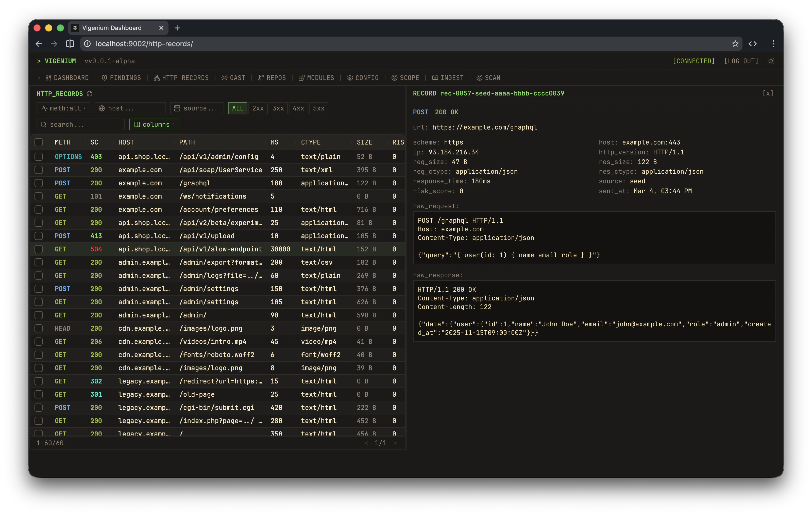The image size is (812, 515).
Task: Check the POST /graphql record row
Action: [38, 183]
